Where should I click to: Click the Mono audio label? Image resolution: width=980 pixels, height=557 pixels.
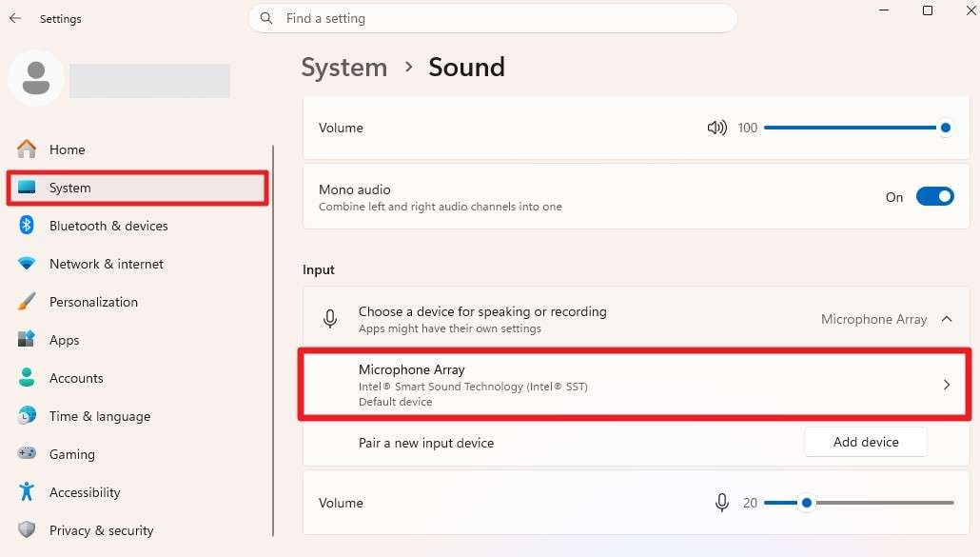point(354,189)
